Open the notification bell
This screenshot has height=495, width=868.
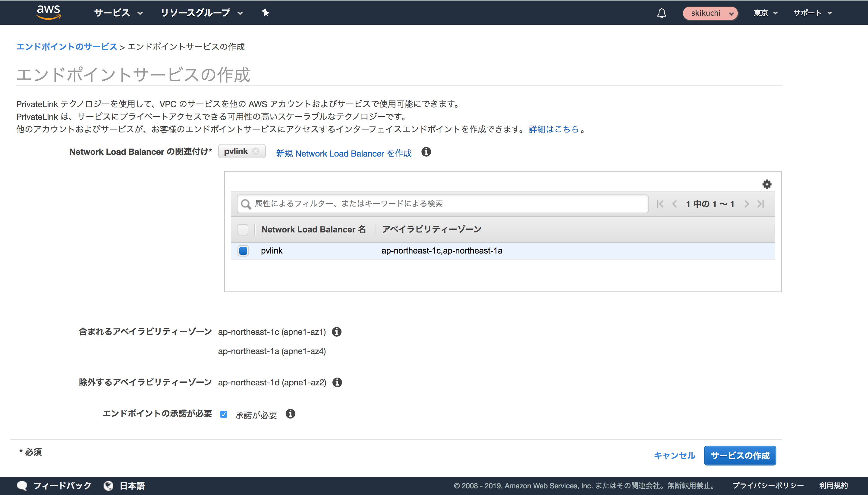pos(662,13)
